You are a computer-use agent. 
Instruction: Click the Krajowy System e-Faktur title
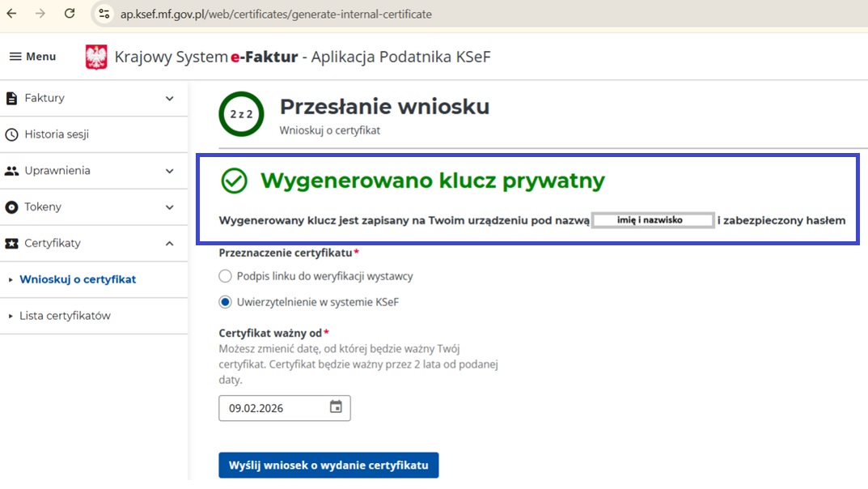[x=302, y=57]
